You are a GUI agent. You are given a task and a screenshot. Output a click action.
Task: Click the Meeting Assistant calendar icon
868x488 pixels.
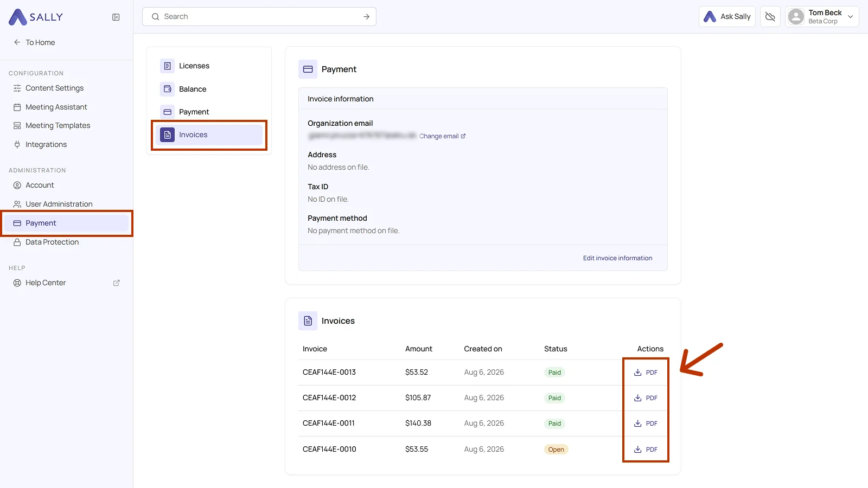click(17, 107)
